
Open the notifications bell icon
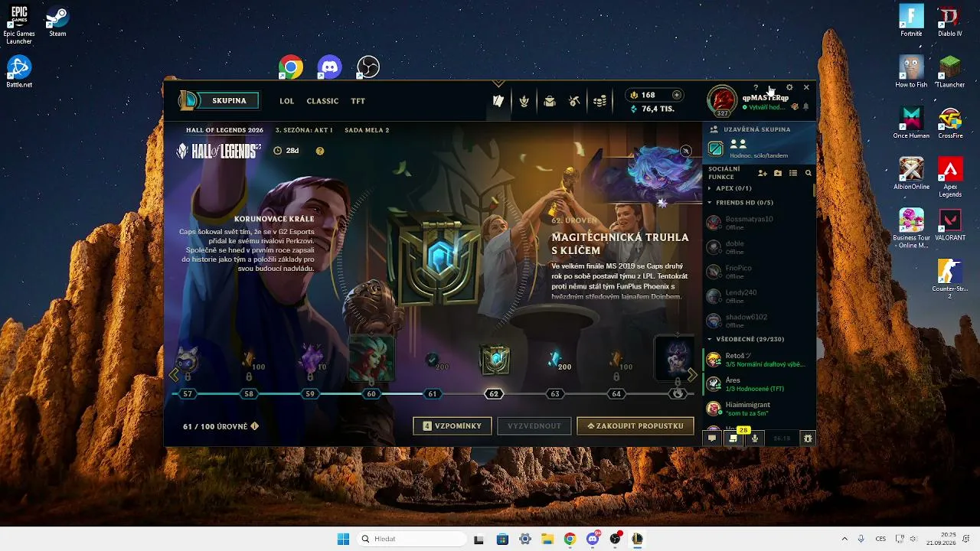pyautogui.click(x=805, y=107)
